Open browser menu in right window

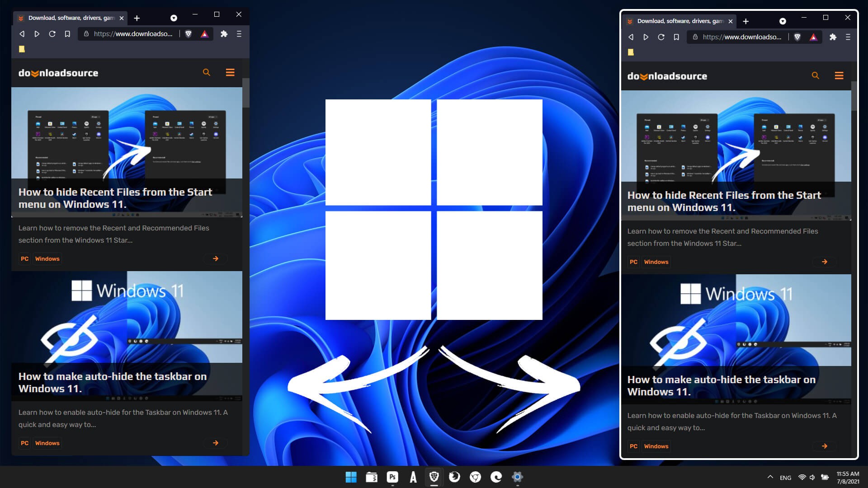pos(848,37)
